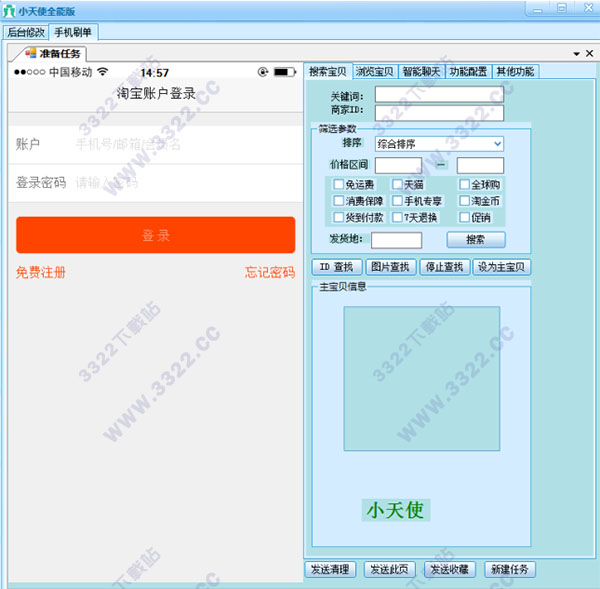Click the 新建任务 button
The image size is (600, 589).
tap(510, 569)
